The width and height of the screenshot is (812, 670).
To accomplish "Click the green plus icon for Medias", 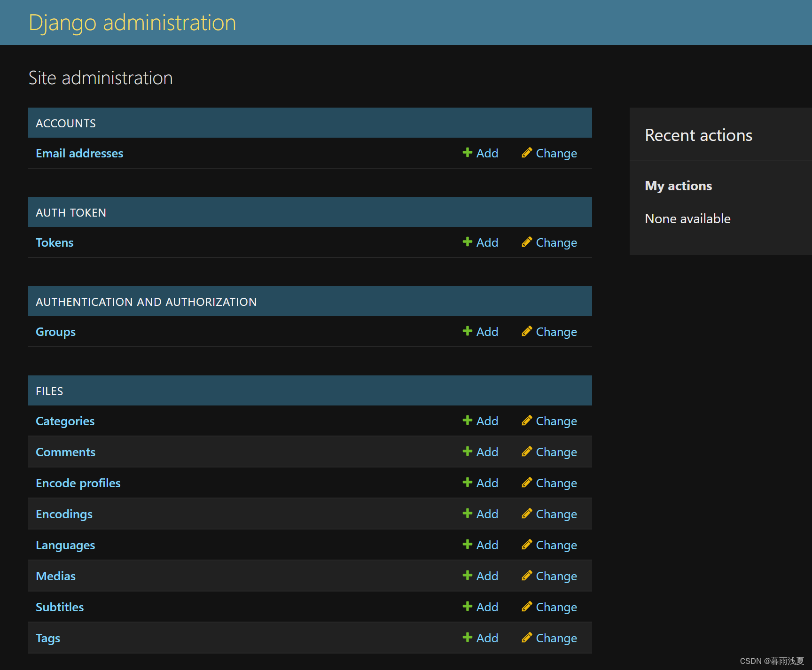I will (468, 575).
